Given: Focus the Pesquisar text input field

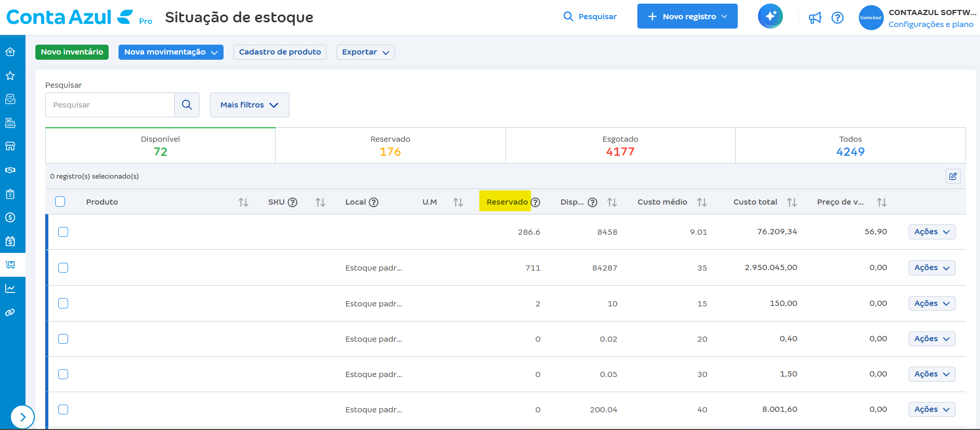Looking at the screenshot, I should (110, 105).
